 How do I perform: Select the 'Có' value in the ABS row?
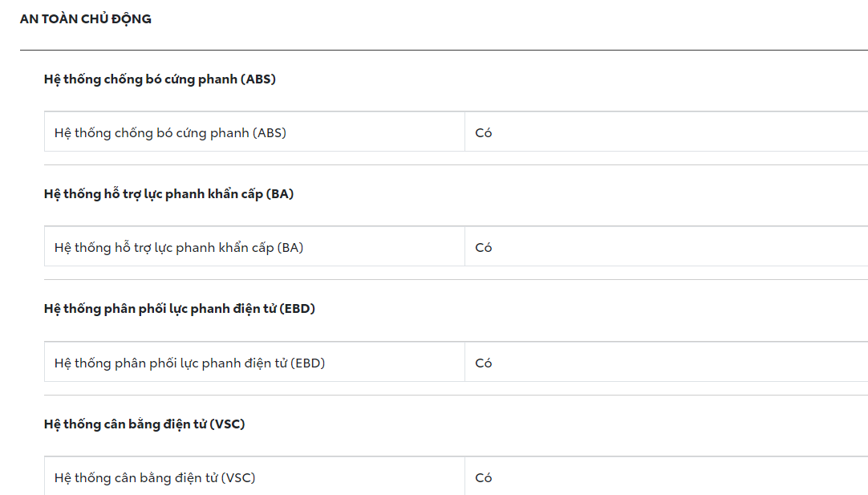(483, 133)
